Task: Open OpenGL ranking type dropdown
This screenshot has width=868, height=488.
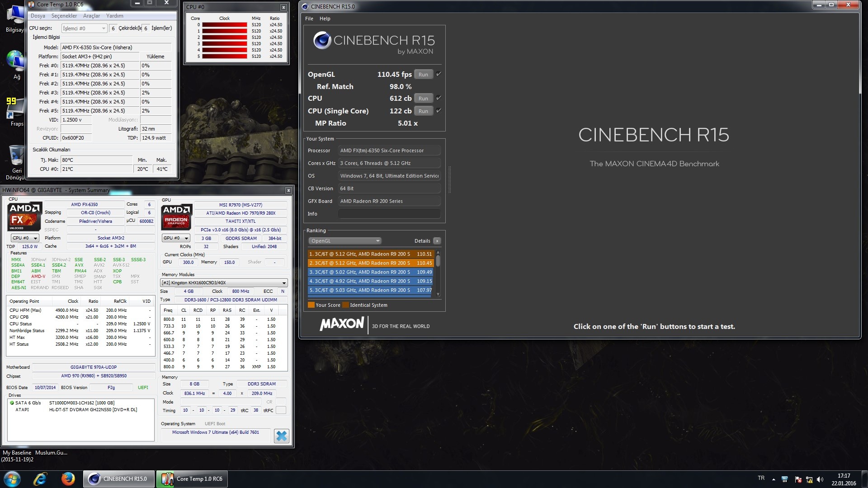Action: (x=344, y=241)
